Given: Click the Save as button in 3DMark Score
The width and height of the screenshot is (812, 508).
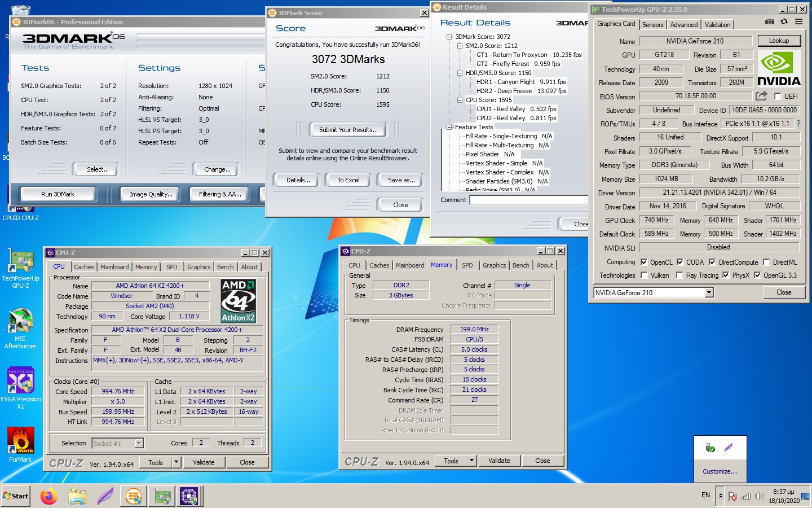Looking at the screenshot, I should 401,180.
